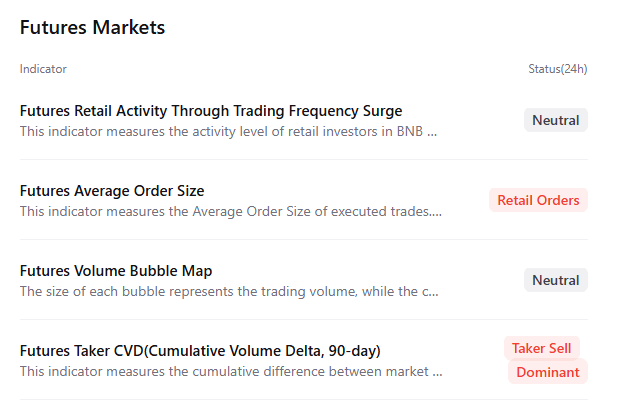Click the Status(24h) column header
Viewport: 636px width, 405px height.
[557, 69]
